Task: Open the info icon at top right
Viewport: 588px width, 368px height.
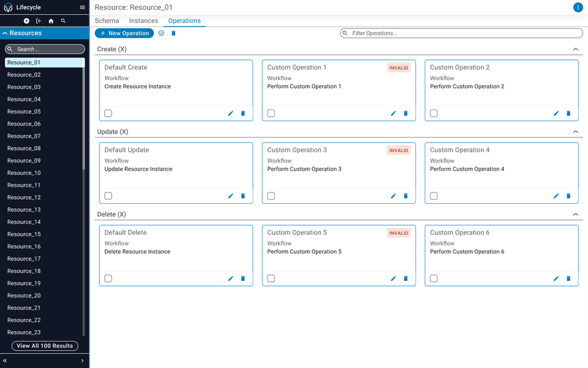Action: pyautogui.click(x=577, y=8)
